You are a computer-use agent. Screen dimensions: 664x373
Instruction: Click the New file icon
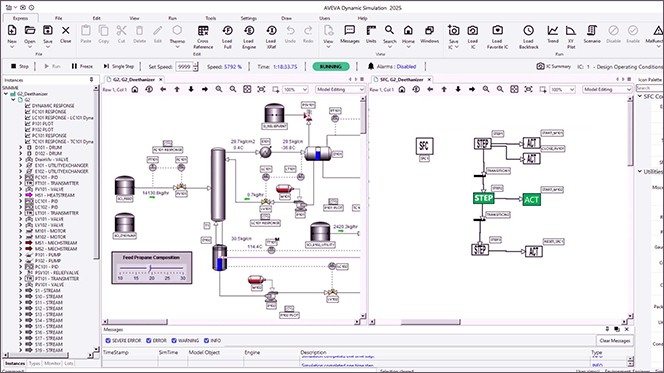[x=12, y=30]
